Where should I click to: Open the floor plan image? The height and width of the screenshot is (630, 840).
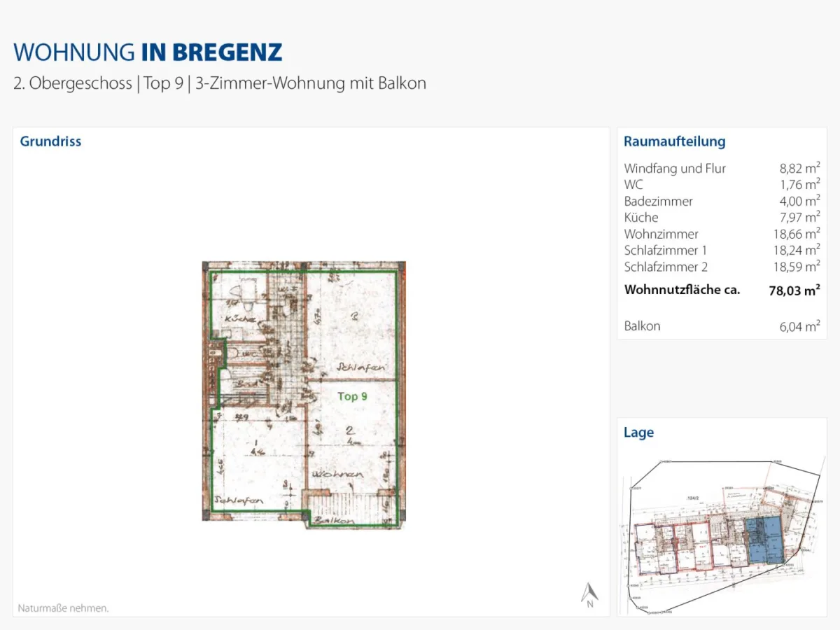coord(304,395)
